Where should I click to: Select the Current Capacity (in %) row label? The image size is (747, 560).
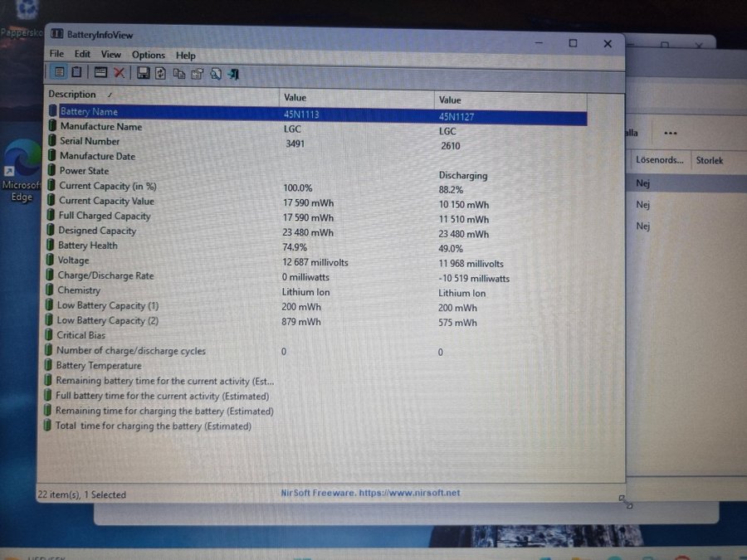click(x=108, y=186)
